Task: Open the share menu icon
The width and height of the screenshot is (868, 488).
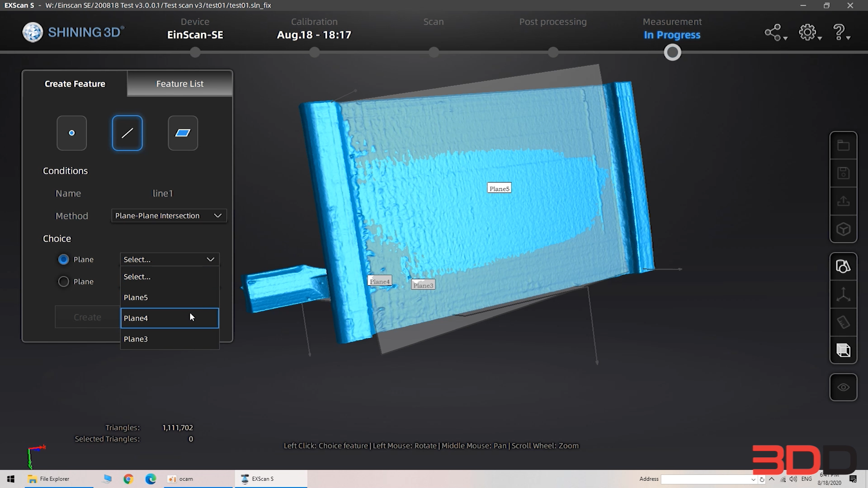Action: pyautogui.click(x=773, y=33)
